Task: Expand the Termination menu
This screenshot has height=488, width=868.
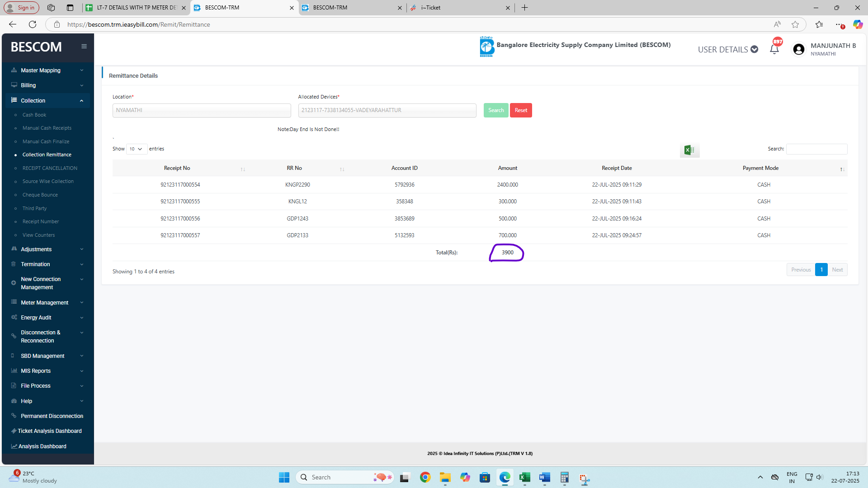Action: (x=47, y=264)
